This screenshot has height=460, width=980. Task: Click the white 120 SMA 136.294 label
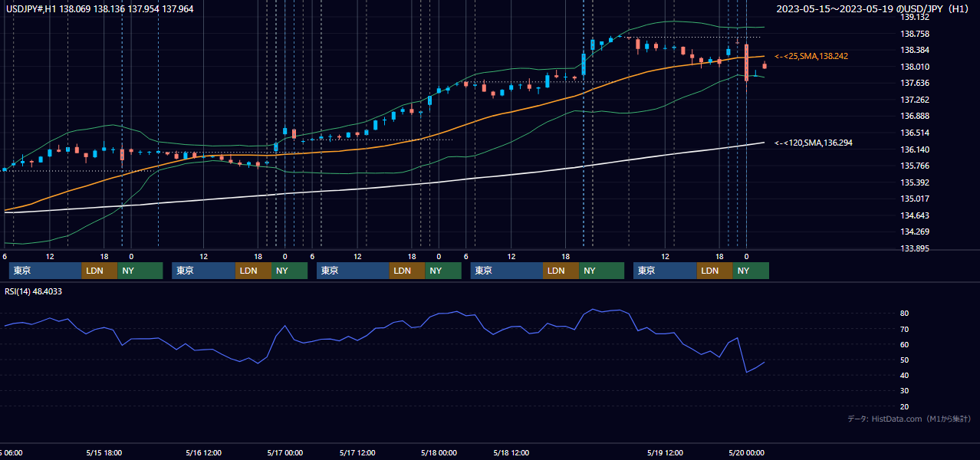pyautogui.click(x=813, y=143)
